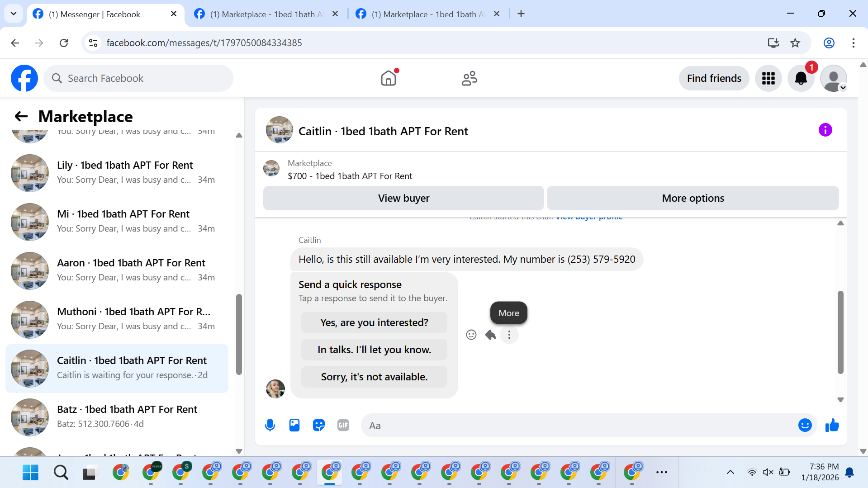Click the $700 marketplace listing title
Image resolution: width=868 pixels, height=488 pixels.
point(350,176)
